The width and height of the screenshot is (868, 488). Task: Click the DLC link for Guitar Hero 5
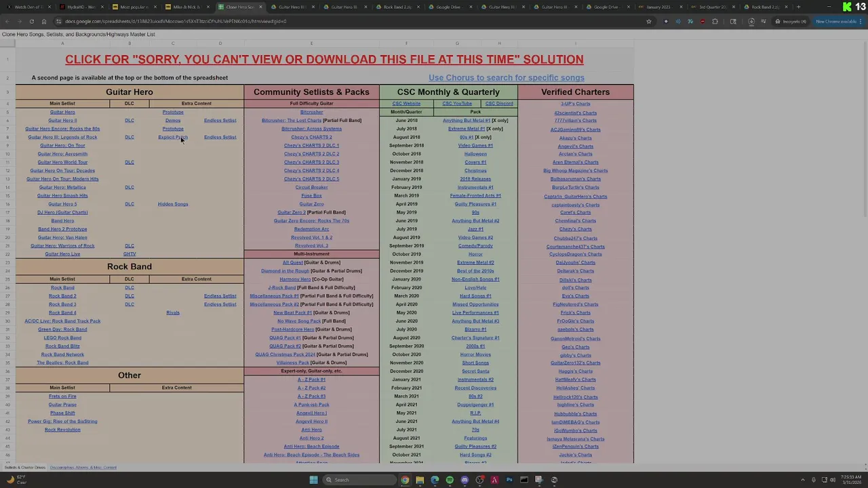pyautogui.click(x=130, y=204)
